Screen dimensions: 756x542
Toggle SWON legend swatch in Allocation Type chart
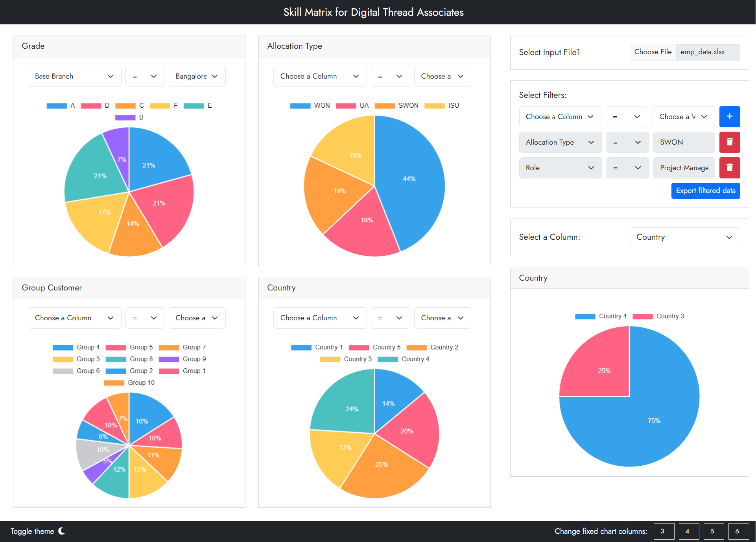(x=385, y=106)
